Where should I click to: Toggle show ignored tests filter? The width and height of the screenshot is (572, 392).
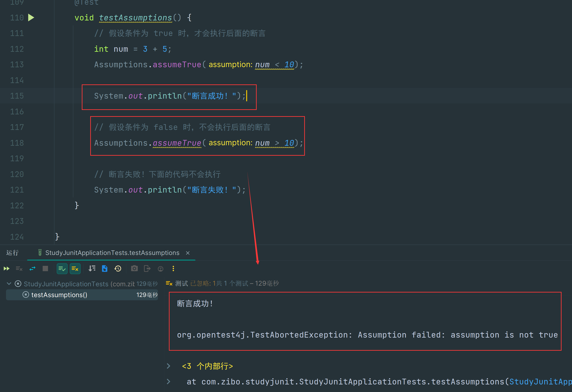(75, 269)
